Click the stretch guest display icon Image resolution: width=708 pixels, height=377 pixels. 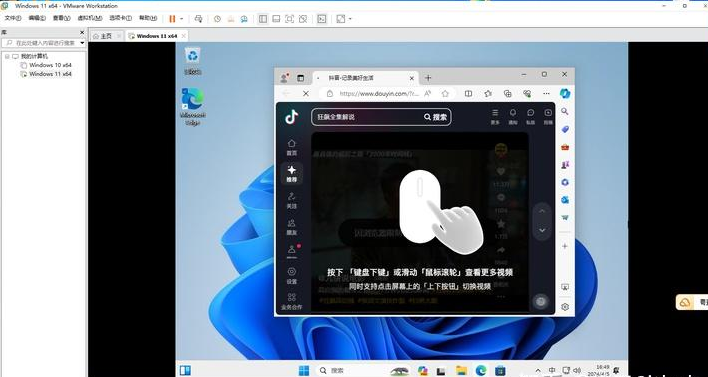pyautogui.click(x=341, y=19)
